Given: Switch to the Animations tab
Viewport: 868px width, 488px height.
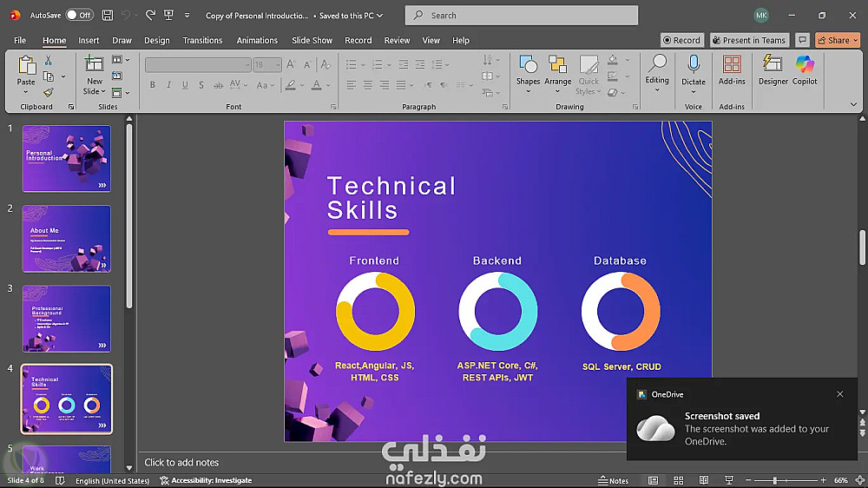Looking at the screenshot, I should point(257,40).
